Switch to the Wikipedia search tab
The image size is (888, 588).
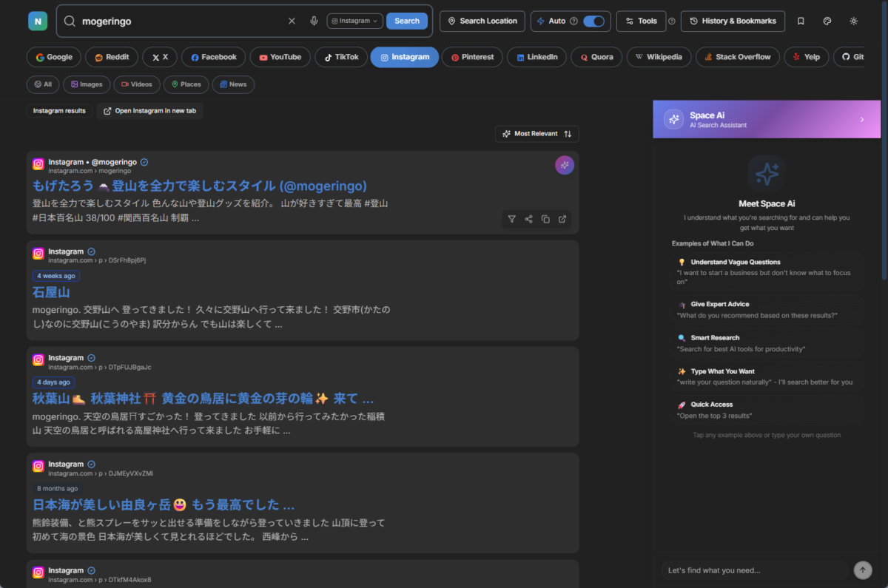point(659,56)
